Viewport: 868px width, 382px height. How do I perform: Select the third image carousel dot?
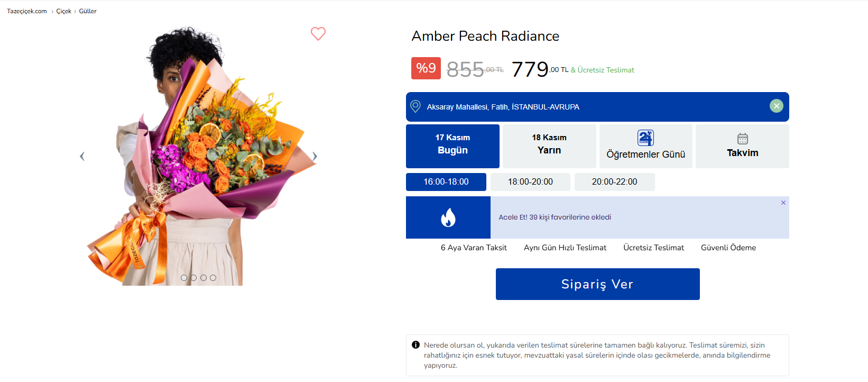tap(204, 278)
